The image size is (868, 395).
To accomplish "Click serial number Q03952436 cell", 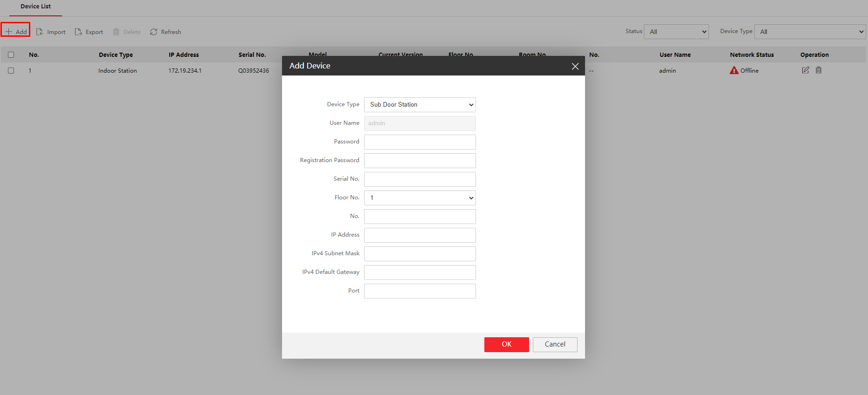I will coord(254,71).
